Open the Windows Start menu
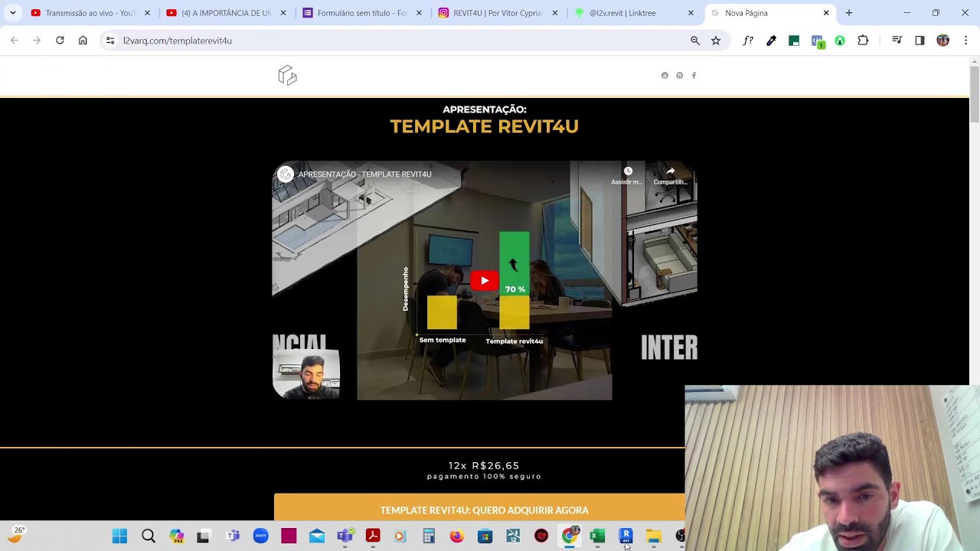The width and height of the screenshot is (980, 551). [x=119, y=536]
